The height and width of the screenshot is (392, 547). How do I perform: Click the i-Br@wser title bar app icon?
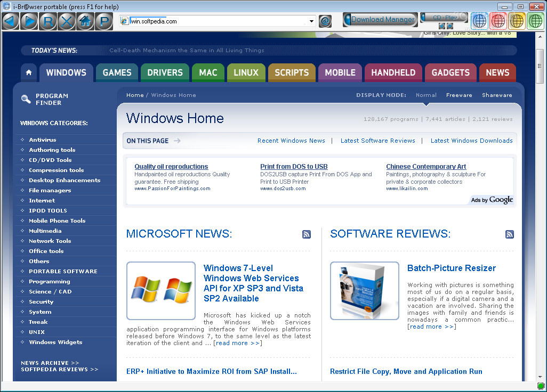coord(6,6)
